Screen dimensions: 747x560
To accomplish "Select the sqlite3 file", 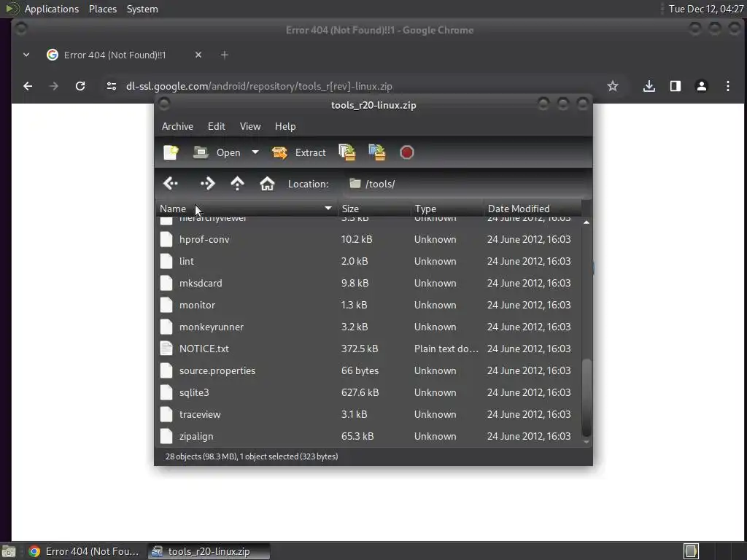I will click(x=368, y=392).
